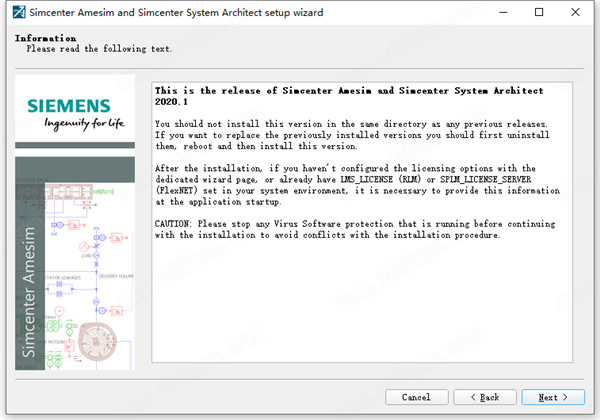Click the 'SPLM_LICENSE_SERVER' text
This screenshot has width=600, height=420.
click(x=486, y=179)
